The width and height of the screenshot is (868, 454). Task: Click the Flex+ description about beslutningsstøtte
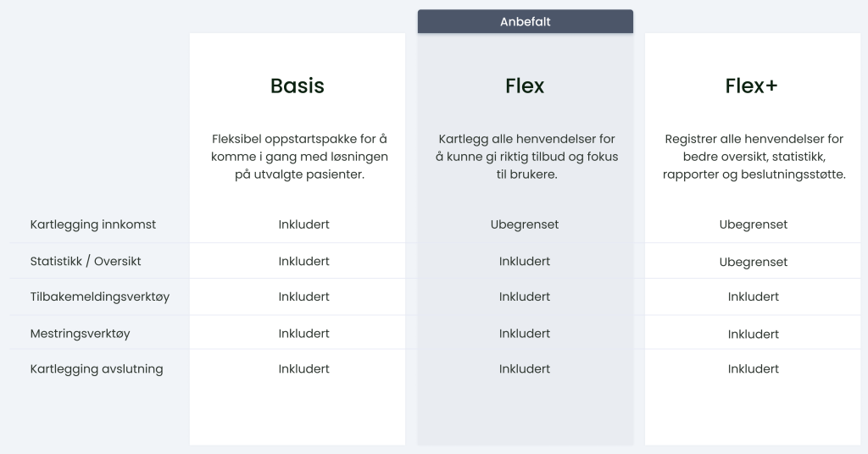[754, 157]
